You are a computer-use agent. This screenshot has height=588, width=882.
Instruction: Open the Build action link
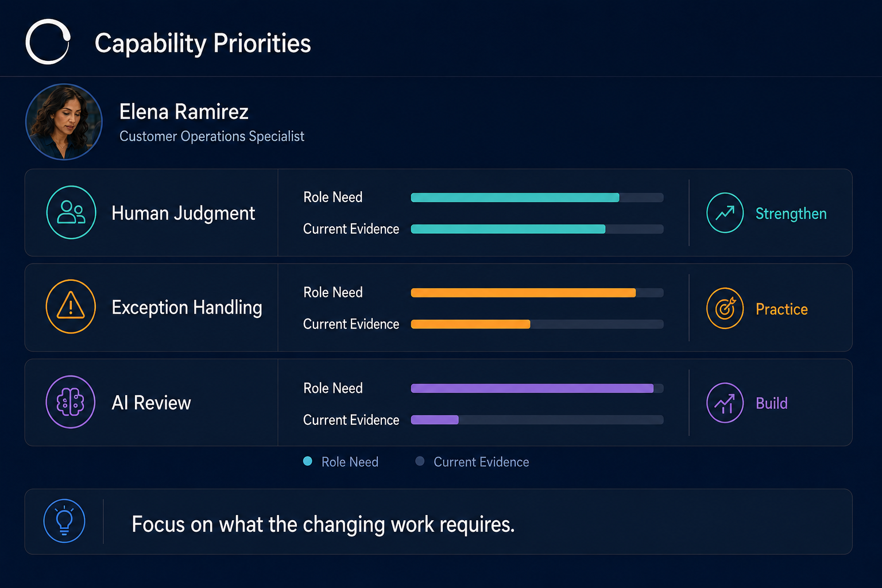coord(771,403)
